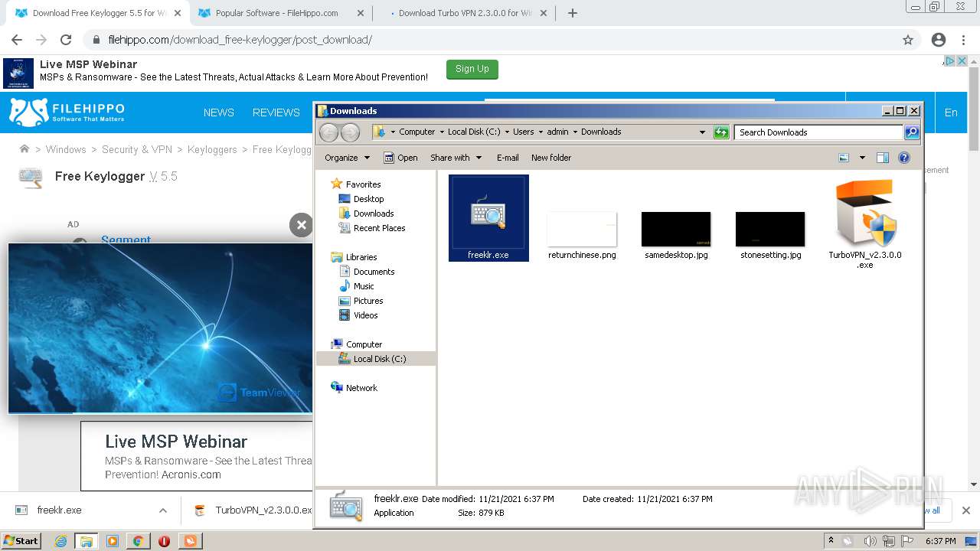This screenshot has height=551, width=980.
Task: Click Security & VPN breadcrumb link
Action: pyautogui.click(x=137, y=149)
